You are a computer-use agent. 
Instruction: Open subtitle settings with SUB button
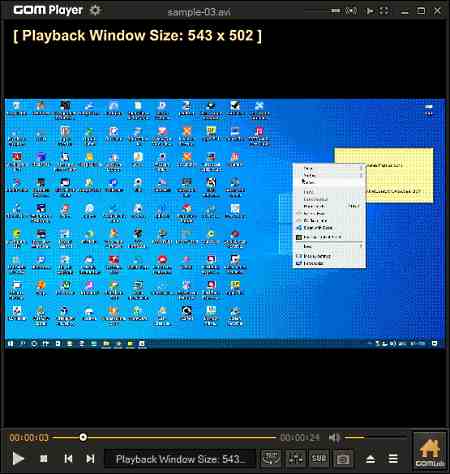(319, 459)
